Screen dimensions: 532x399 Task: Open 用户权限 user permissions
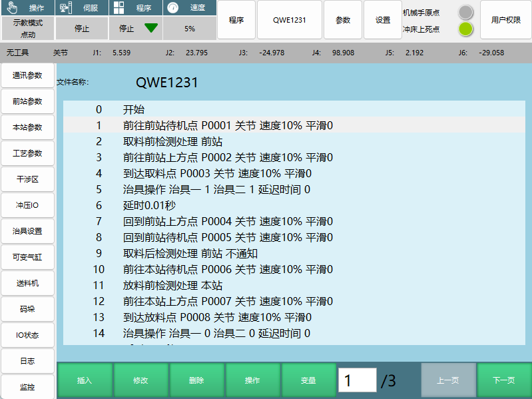[505, 20]
